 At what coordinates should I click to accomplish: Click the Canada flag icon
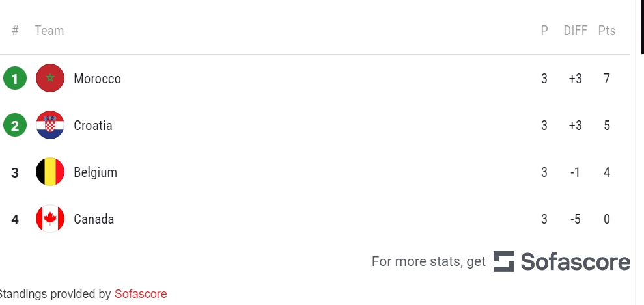click(x=50, y=219)
